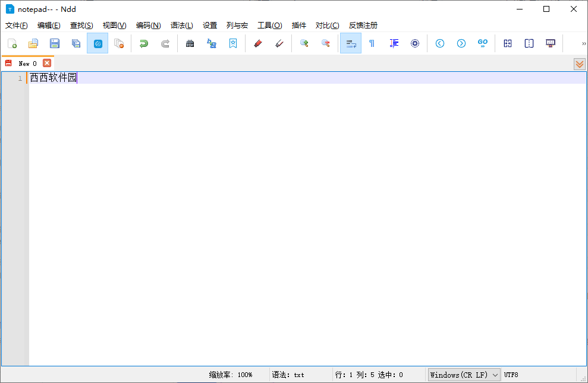This screenshot has width=588, height=383.
Task: Expand toolbar overflow chevron
Action: (x=584, y=43)
